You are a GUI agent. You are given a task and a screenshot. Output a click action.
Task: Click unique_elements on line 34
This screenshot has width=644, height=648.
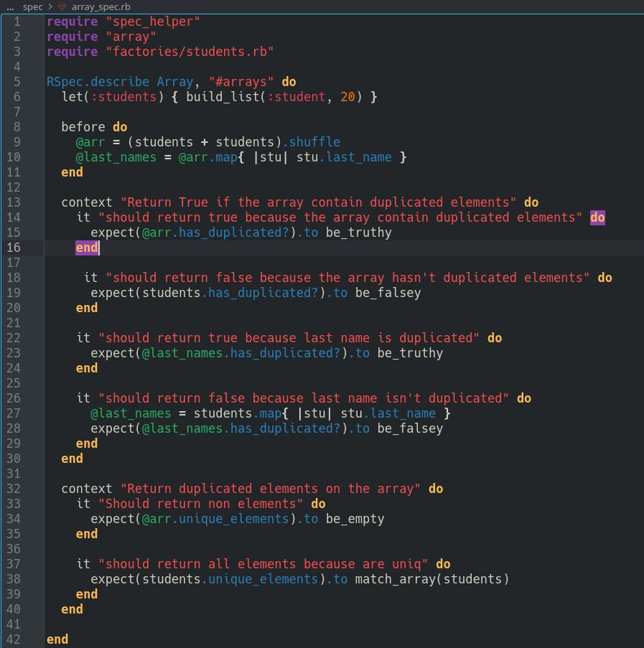pos(233,519)
